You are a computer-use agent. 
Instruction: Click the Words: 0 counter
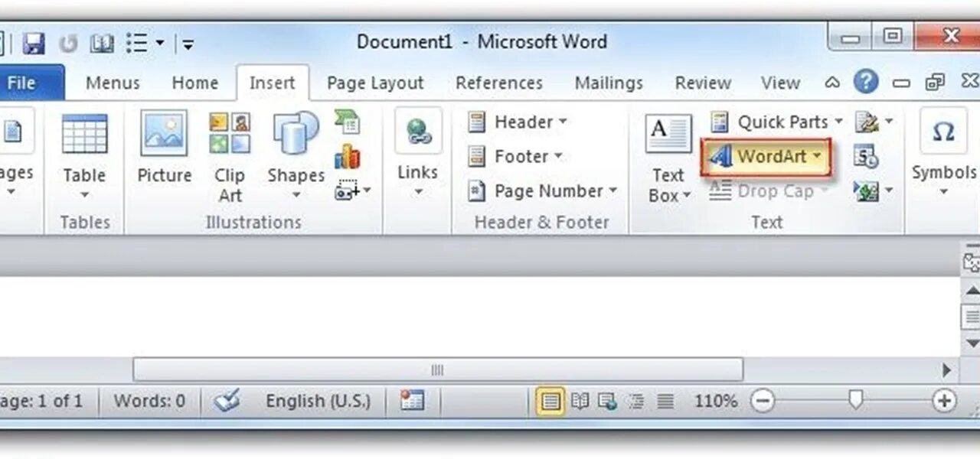click(x=149, y=401)
